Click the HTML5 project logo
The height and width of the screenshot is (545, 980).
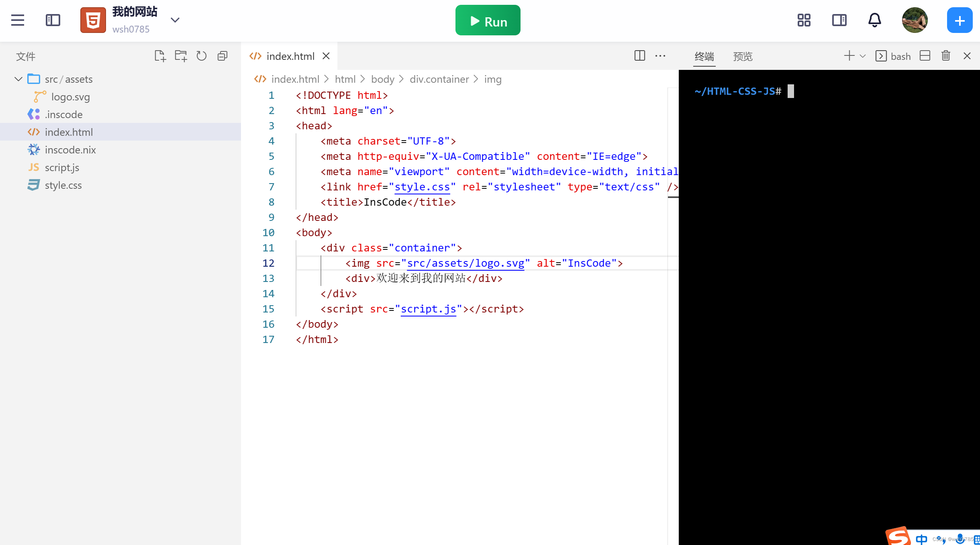[93, 20]
